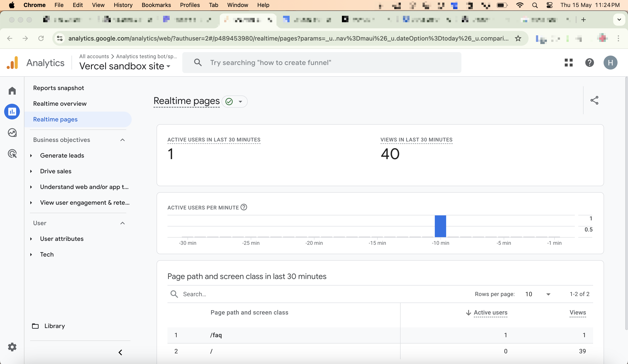The image size is (628, 364).
Task: Open the Chrome Bookmarks menu
Action: point(156,5)
